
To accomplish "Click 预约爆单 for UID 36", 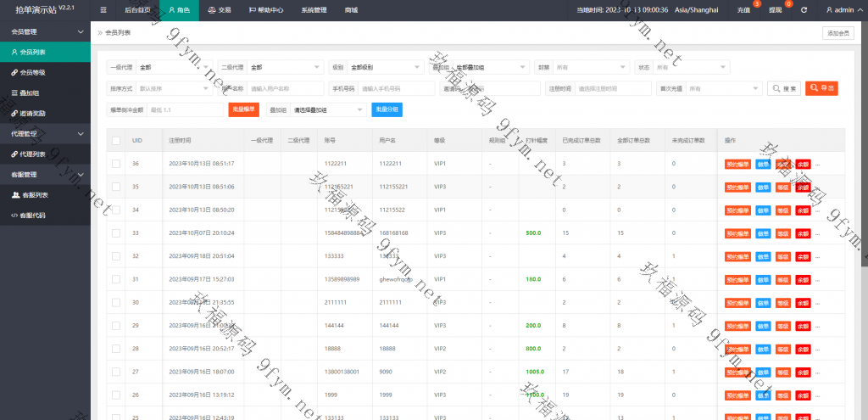I will pyautogui.click(x=738, y=164).
